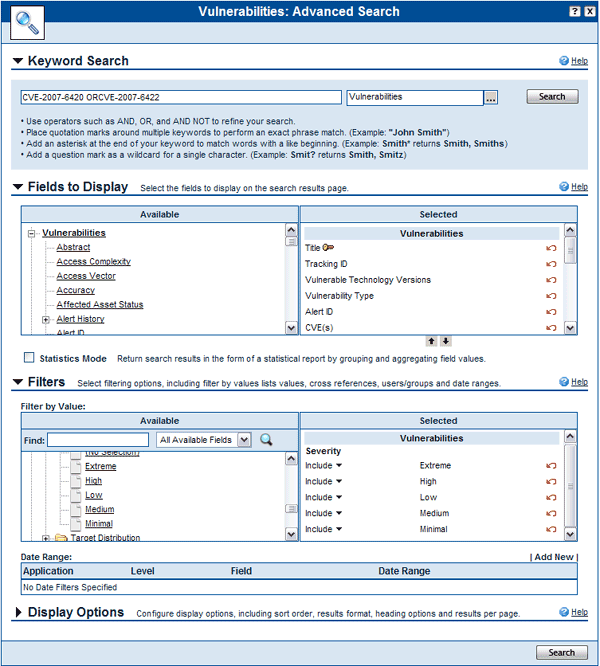Collapse the Fields to Display section
600x666 pixels.
pos(18,186)
